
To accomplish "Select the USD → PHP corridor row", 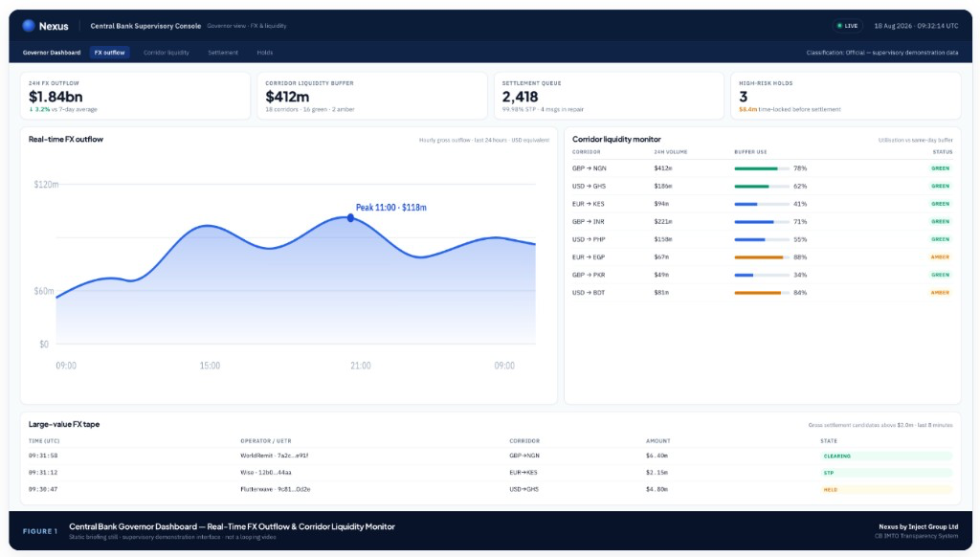I will coord(763,239).
